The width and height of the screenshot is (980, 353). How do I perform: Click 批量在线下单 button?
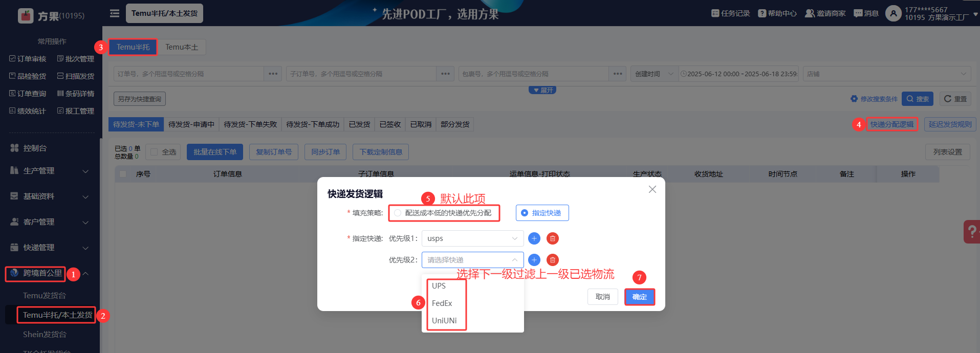pos(215,152)
